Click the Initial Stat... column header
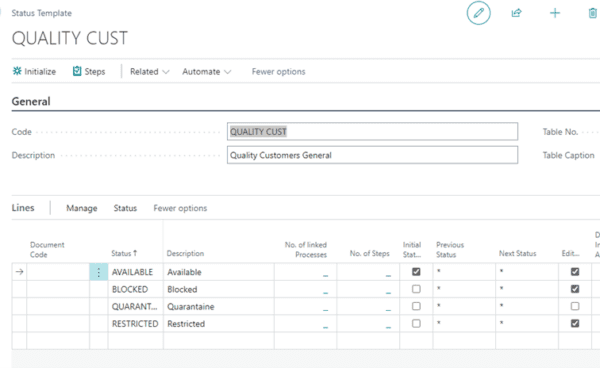The image size is (600, 368). click(412, 249)
